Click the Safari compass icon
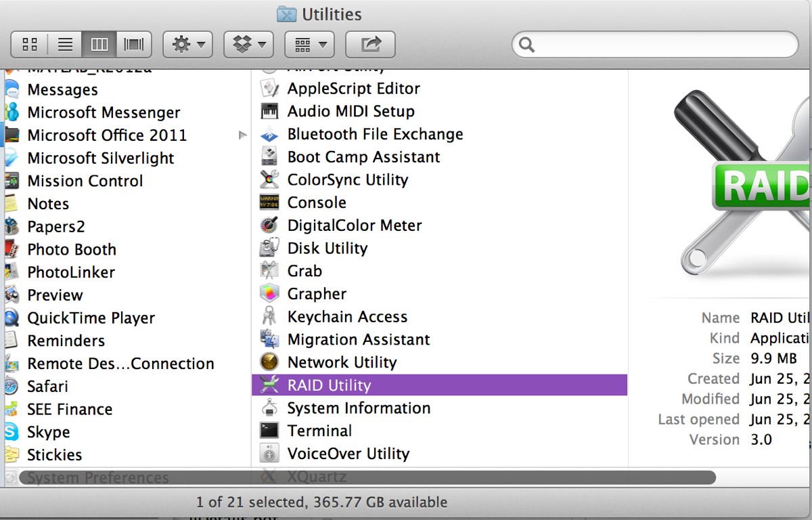The image size is (812, 520). (12, 387)
